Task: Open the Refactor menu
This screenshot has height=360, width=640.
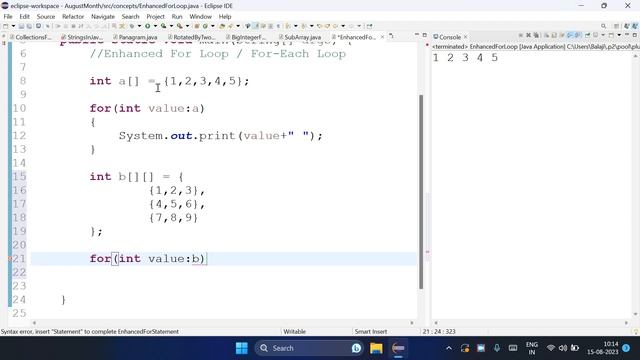Action: 73,16
